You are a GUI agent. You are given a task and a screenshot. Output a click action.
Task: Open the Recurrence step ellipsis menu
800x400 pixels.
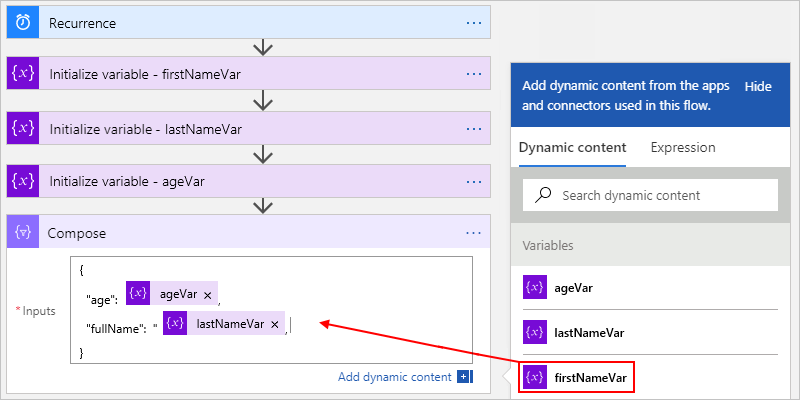(474, 22)
